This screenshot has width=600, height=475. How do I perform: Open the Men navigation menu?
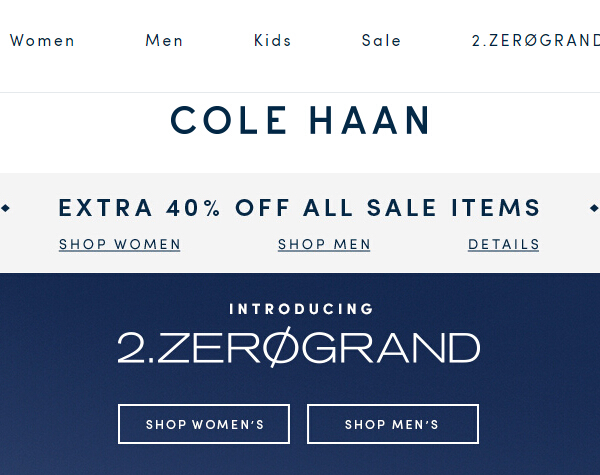[164, 41]
